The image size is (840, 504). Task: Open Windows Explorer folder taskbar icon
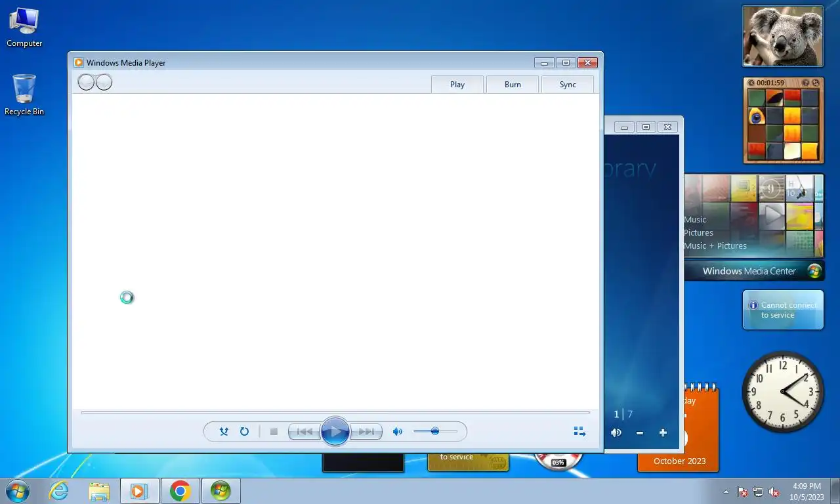click(x=99, y=491)
